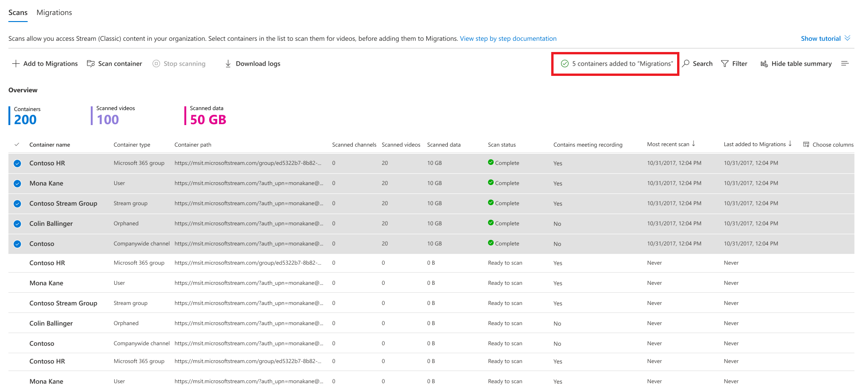Open Search using the magnifier icon
This screenshot has width=868, height=386.
[x=686, y=63]
